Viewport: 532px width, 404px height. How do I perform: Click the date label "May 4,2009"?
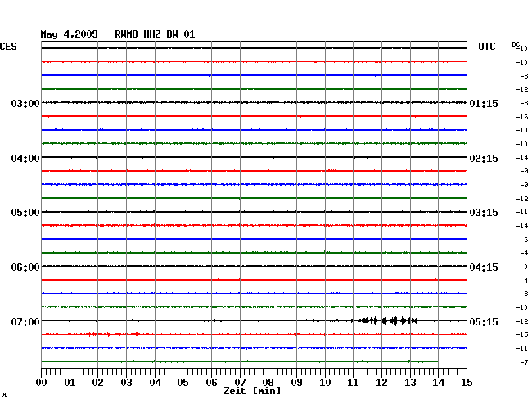(70, 34)
